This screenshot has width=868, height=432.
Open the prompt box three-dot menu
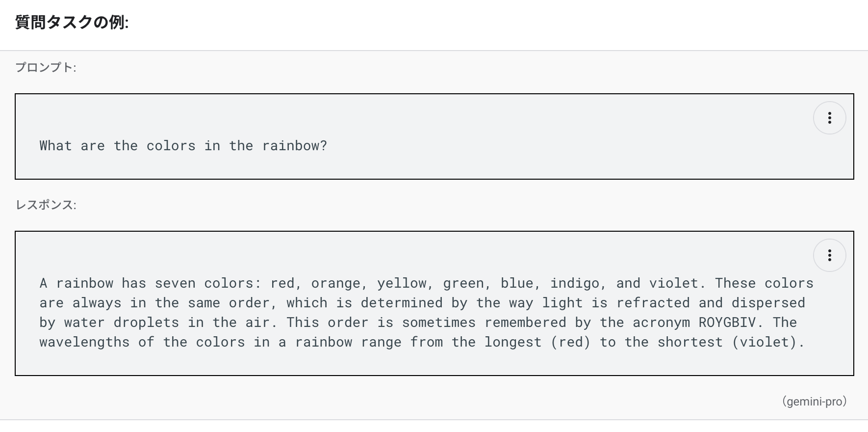(x=829, y=118)
